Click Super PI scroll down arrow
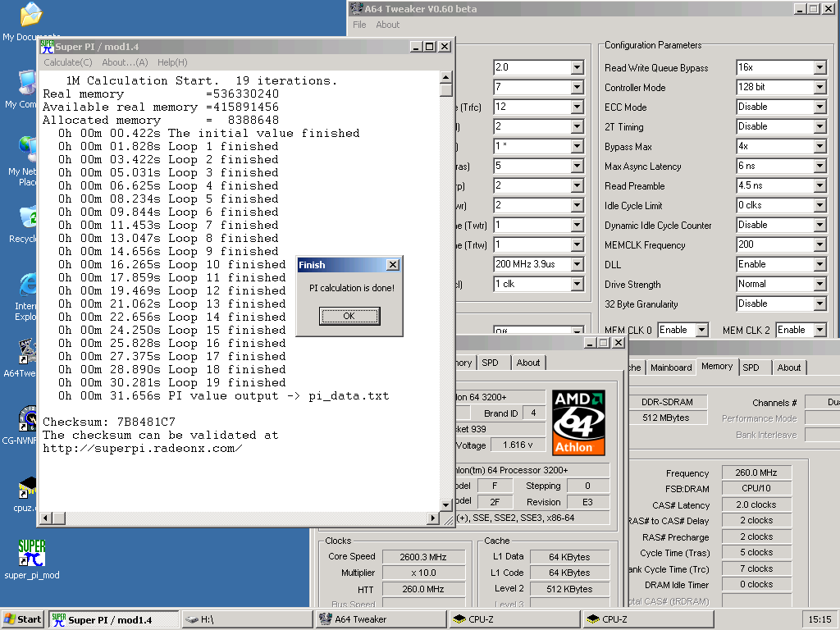The image size is (840, 630). click(445, 504)
